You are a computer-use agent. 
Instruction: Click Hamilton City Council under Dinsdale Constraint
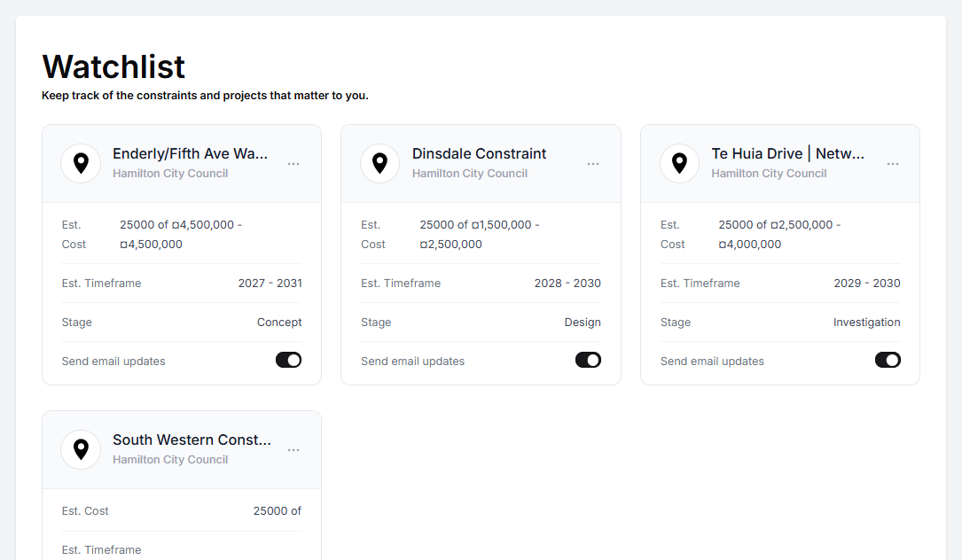coord(469,174)
